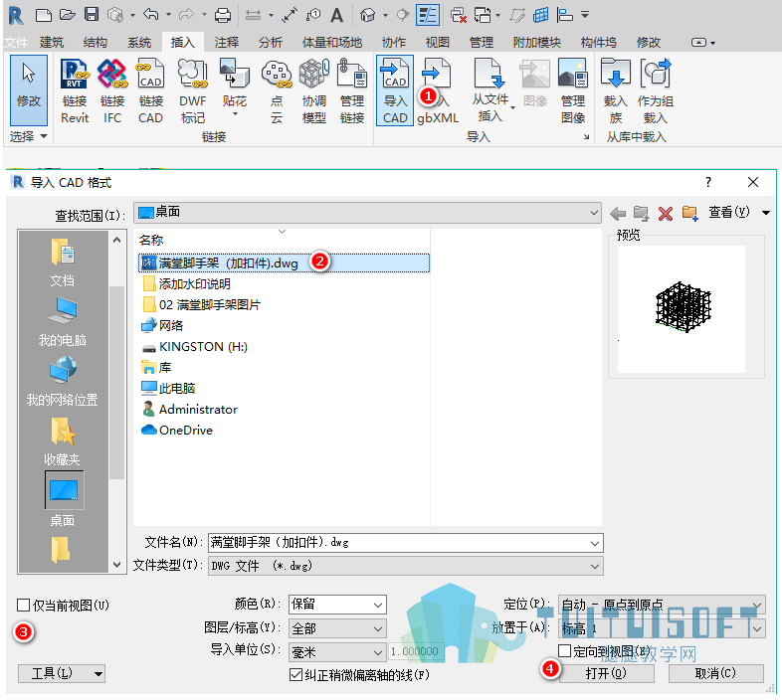This screenshot has width=782, height=700.
Task: Click the dialog help question mark
Action: click(x=708, y=182)
